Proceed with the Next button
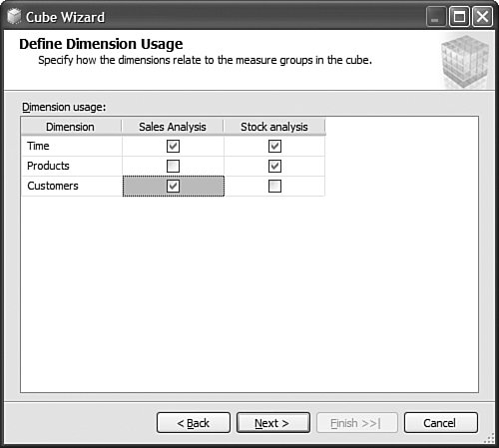Viewport: 499px width, 448px height. 273,423
